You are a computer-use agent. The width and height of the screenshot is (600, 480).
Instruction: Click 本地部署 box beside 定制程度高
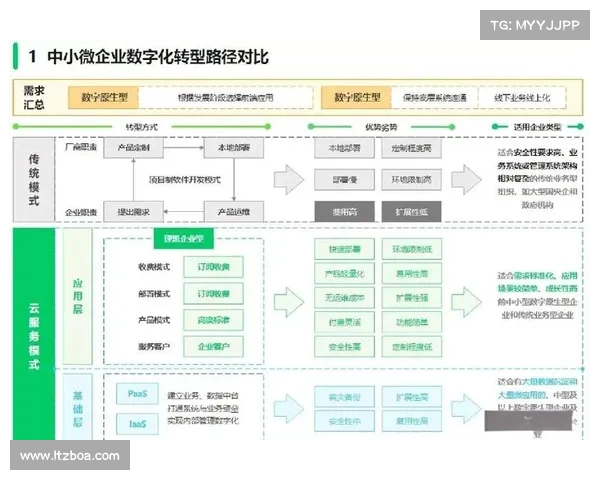pyautogui.click(x=344, y=148)
